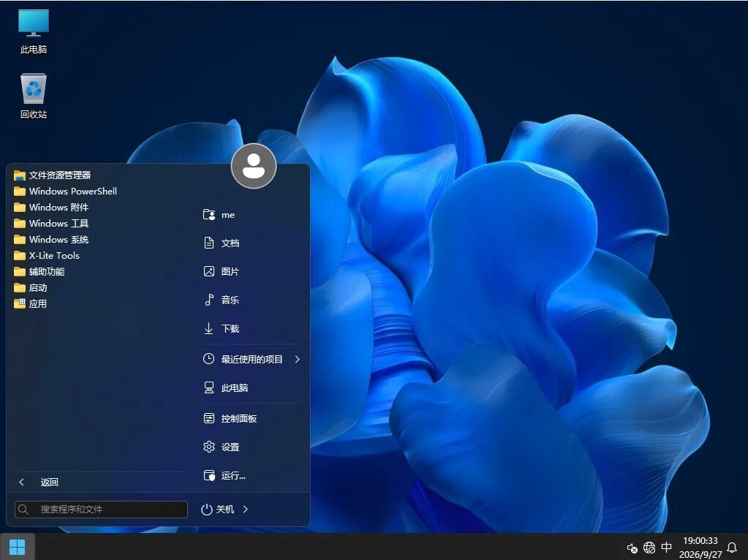Click the 文档 documents icon
The image size is (748, 560).
(x=209, y=243)
